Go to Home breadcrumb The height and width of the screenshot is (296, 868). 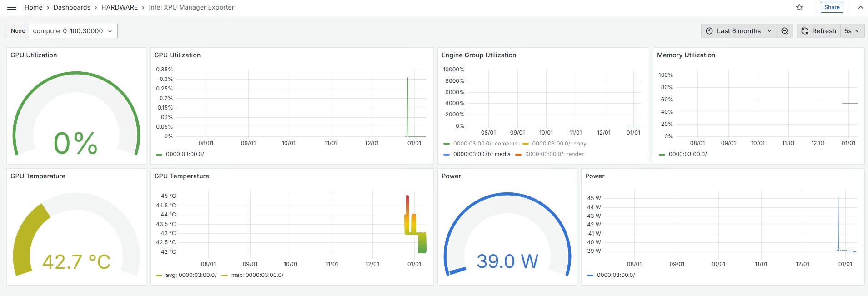click(33, 7)
